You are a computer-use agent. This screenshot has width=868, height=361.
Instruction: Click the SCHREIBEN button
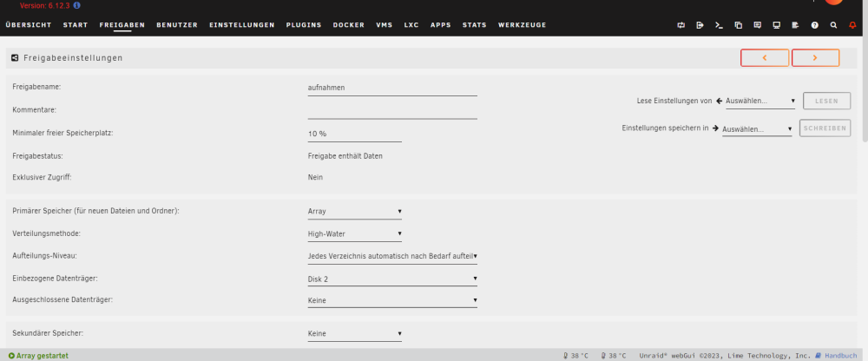[825, 128]
